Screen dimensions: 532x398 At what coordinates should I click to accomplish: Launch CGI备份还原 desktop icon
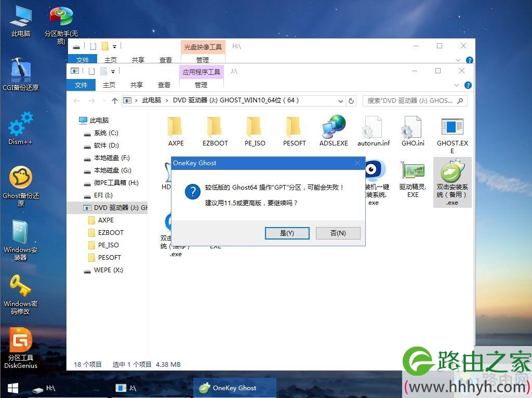click(x=21, y=74)
